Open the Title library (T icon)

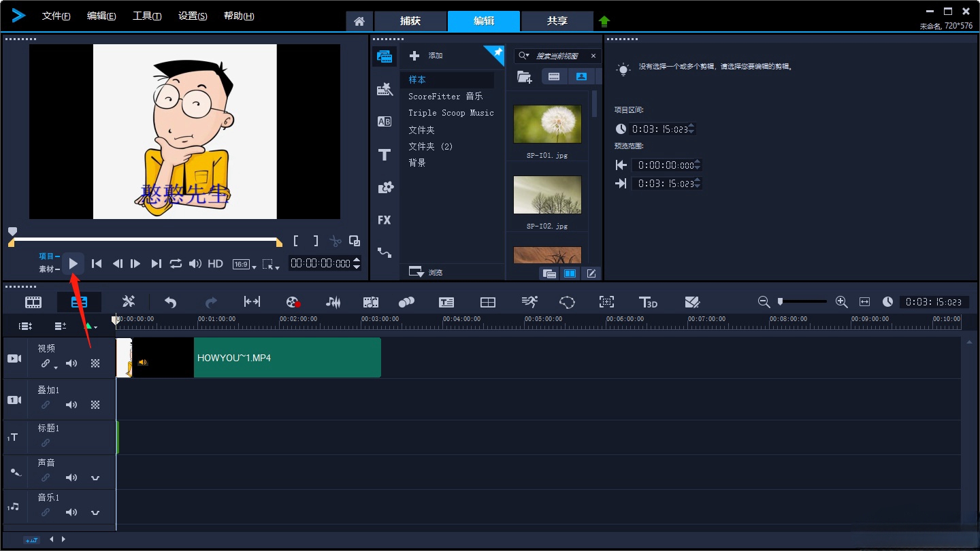[385, 155]
